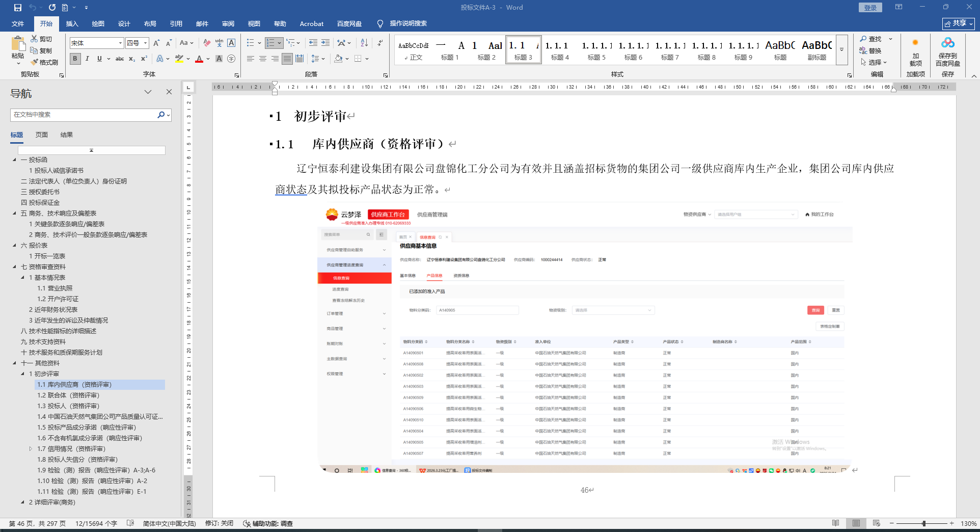Screen dimensions: 980x532
Task: Open the navigation pane options chevron
Action: click(148, 92)
